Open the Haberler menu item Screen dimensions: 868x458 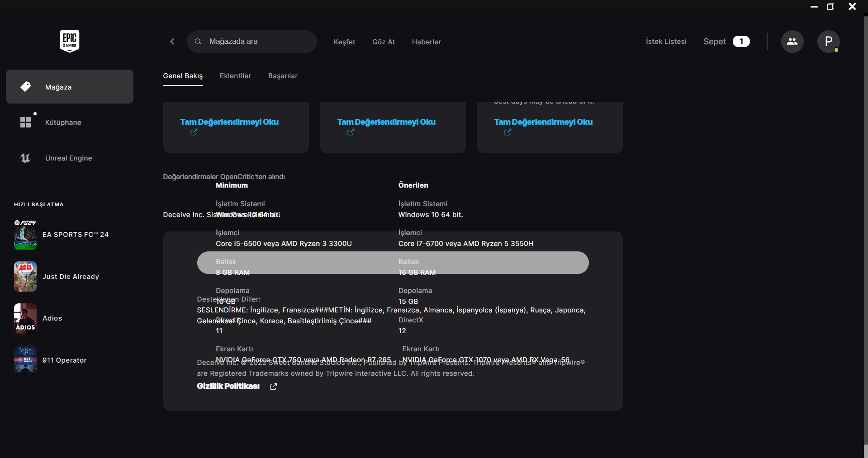point(427,42)
